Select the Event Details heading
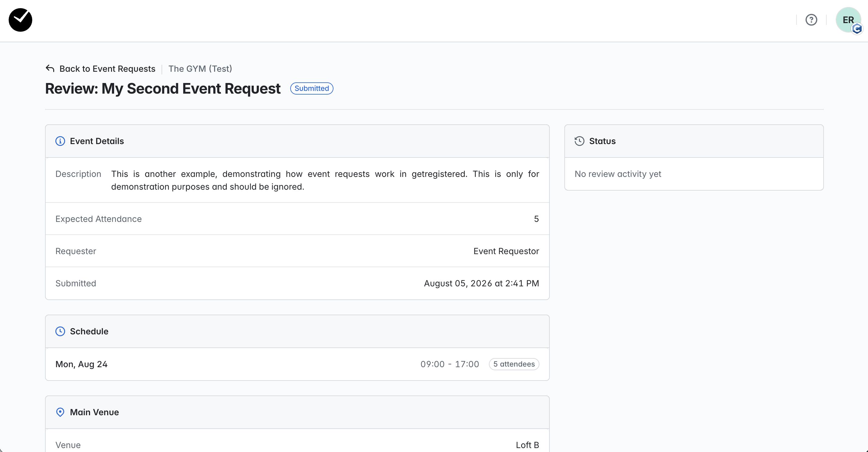868x452 pixels. click(x=97, y=141)
